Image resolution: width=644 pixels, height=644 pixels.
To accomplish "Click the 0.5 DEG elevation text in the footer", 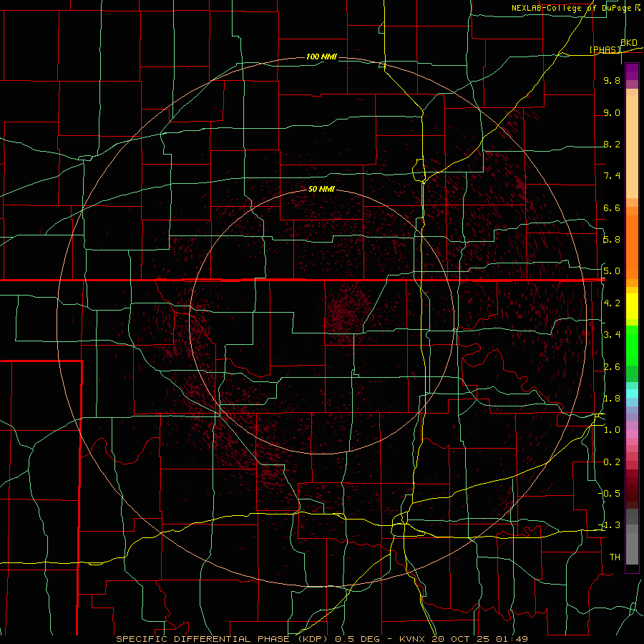I will 357,639.
